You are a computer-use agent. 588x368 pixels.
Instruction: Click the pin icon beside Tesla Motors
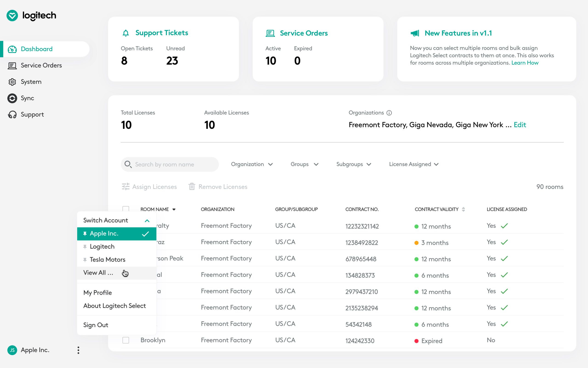pyautogui.click(x=85, y=260)
